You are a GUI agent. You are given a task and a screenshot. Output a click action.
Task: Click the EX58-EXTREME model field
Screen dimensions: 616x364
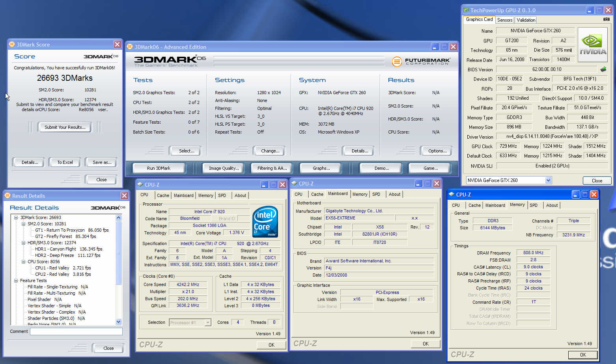pos(359,218)
